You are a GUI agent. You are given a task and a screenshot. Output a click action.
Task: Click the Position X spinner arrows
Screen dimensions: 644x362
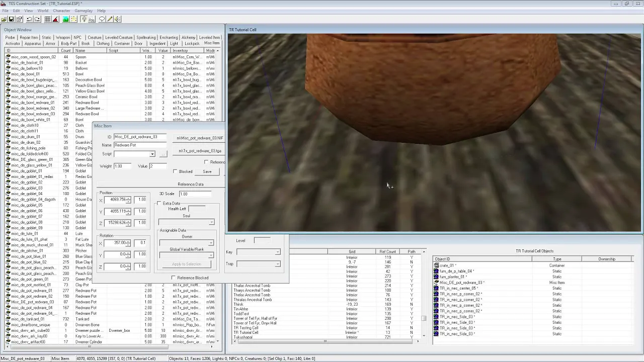coord(129,200)
